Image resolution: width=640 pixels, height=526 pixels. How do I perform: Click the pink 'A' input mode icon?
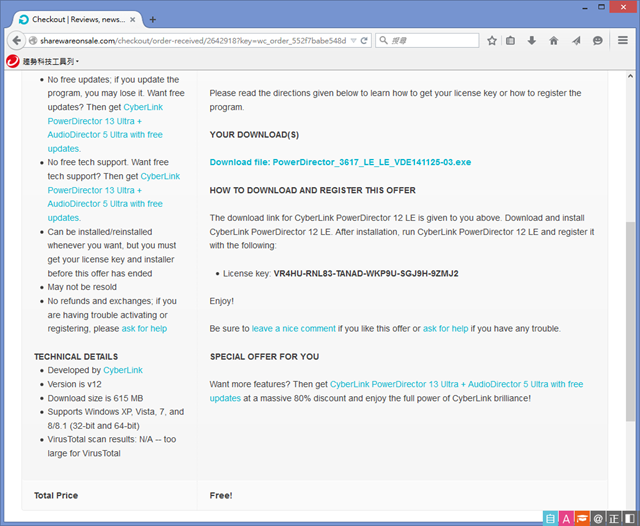[566, 518]
